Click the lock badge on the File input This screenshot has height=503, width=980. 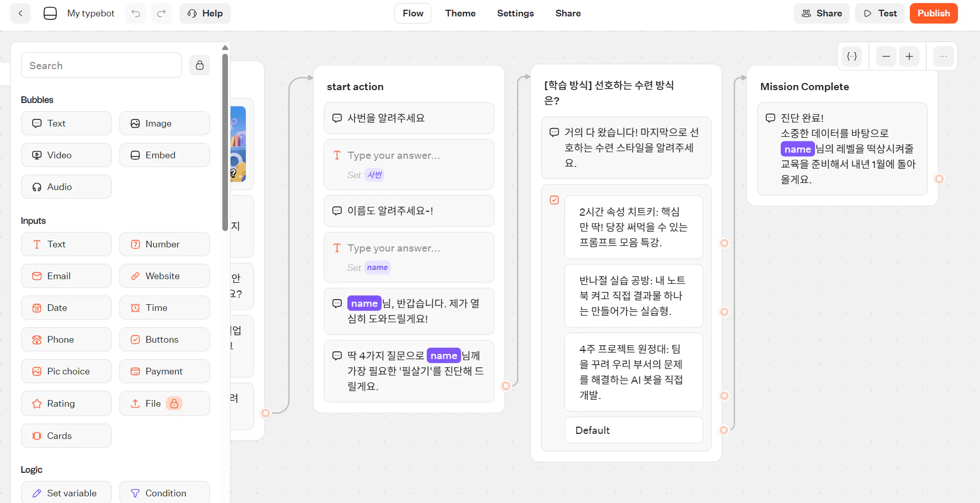(175, 404)
